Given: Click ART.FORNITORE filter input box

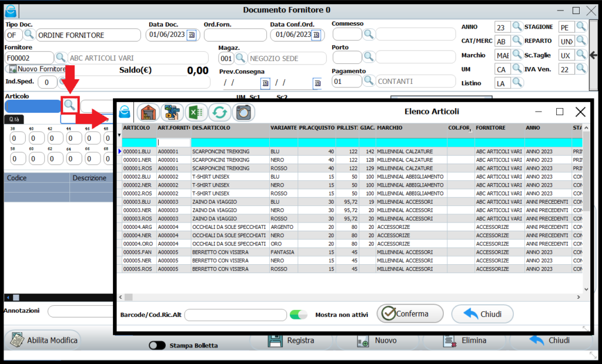Looking at the screenshot, I should coord(173,142).
